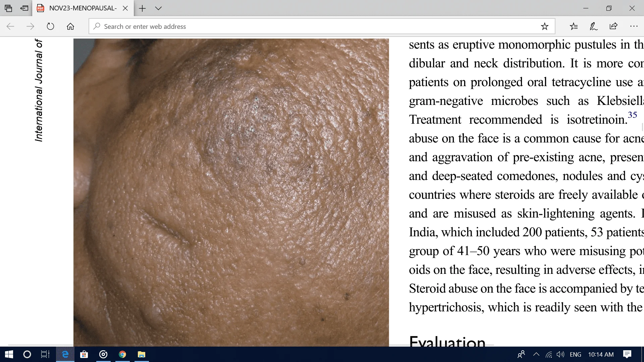Go to the browser home page
The image size is (644, 362).
tap(70, 26)
